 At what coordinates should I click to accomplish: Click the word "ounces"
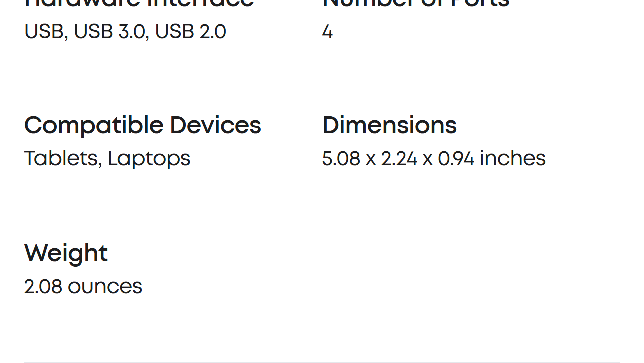pyautogui.click(x=105, y=287)
